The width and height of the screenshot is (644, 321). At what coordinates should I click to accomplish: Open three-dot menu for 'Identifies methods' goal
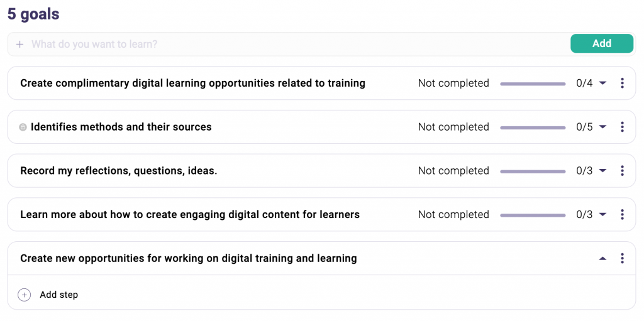(622, 127)
